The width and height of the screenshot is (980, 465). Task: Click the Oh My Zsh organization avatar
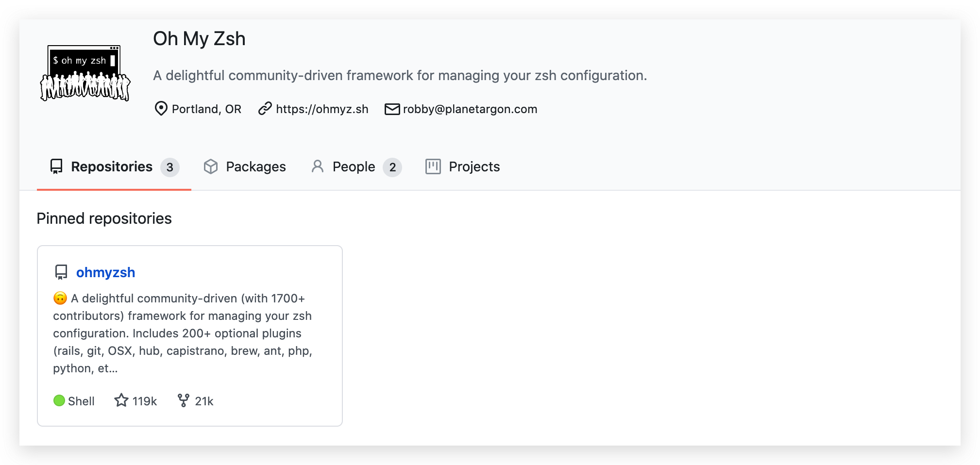tap(85, 73)
